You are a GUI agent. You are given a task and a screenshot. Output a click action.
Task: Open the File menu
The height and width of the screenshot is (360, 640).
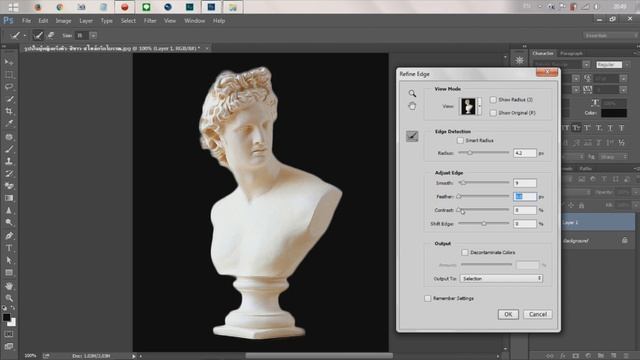27,20
